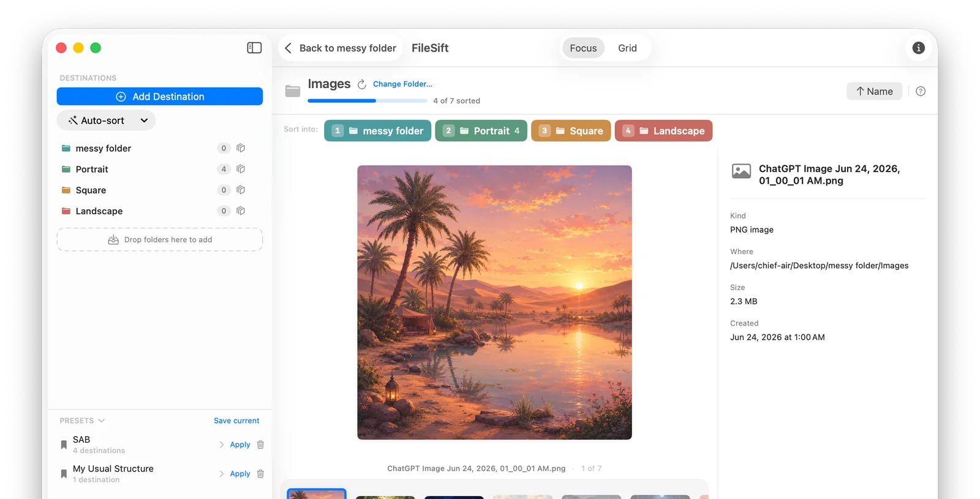Click Change Folder link
The width and height of the screenshot is (980, 499).
pyautogui.click(x=402, y=84)
